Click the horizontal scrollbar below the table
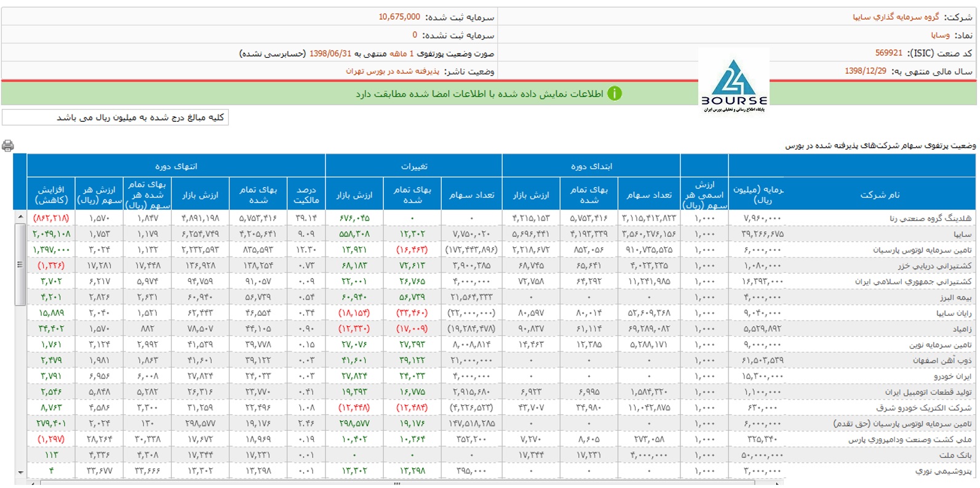This screenshot has height=488, width=980. 397,483
